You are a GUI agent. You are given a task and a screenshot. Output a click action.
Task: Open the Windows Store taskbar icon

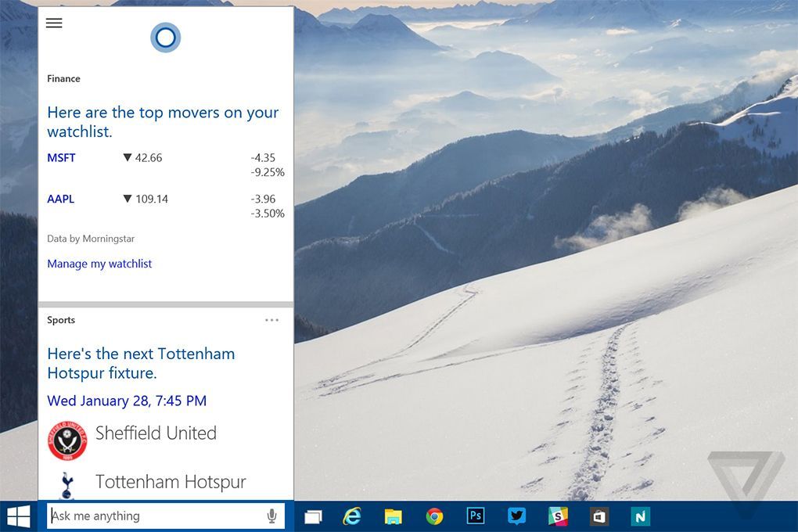(x=599, y=516)
